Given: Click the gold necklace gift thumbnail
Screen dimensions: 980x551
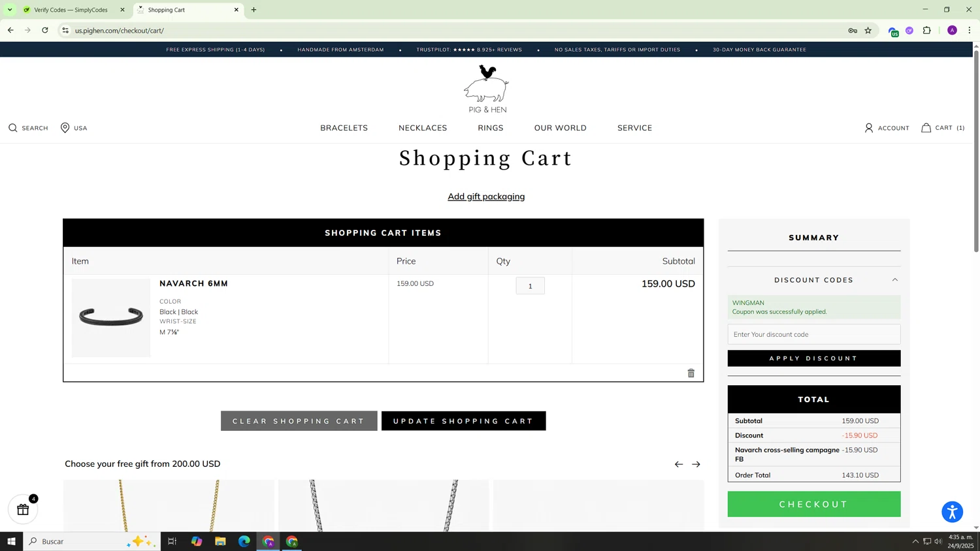Looking at the screenshot, I should pos(169,506).
